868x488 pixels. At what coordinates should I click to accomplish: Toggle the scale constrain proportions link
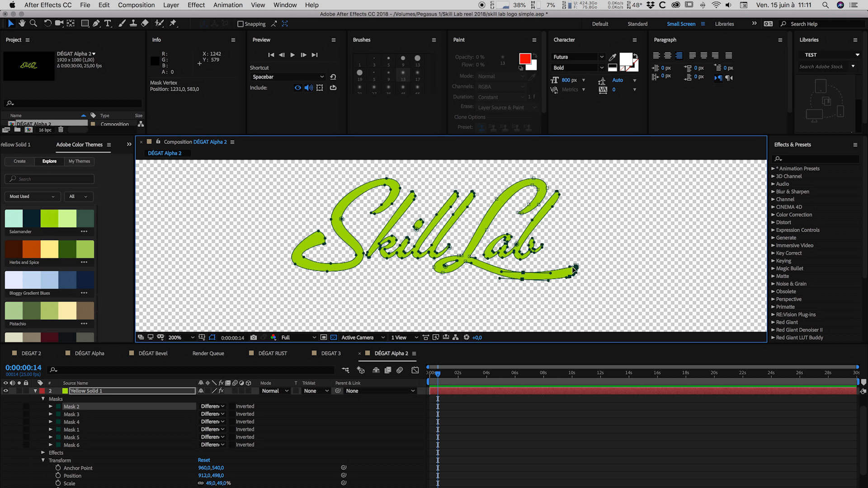tap(201, 483)
